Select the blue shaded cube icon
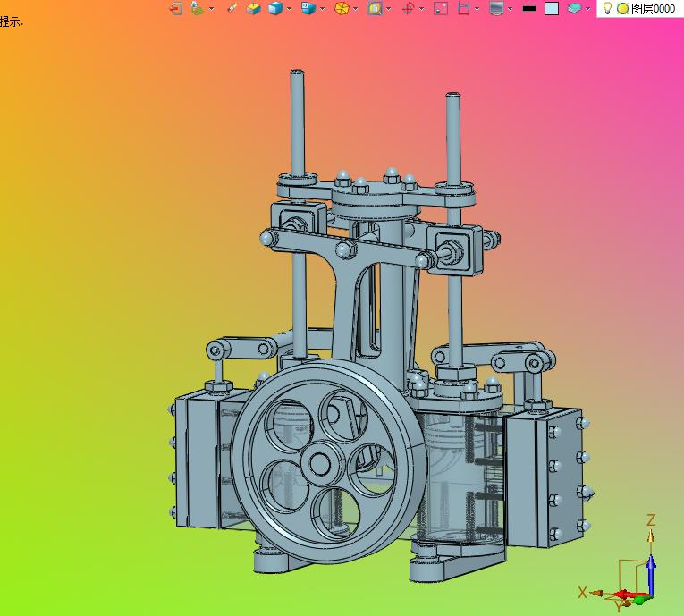 275,8
